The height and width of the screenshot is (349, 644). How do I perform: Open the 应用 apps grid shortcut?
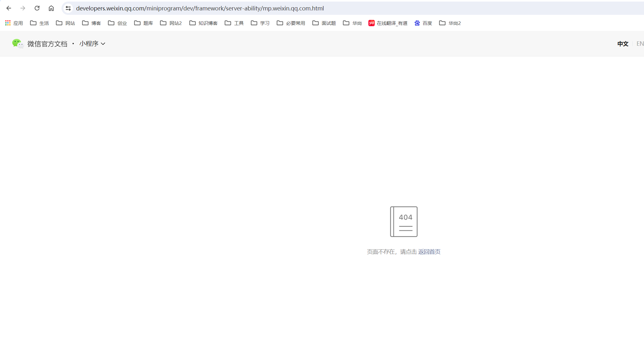click(x=14, y=23)
